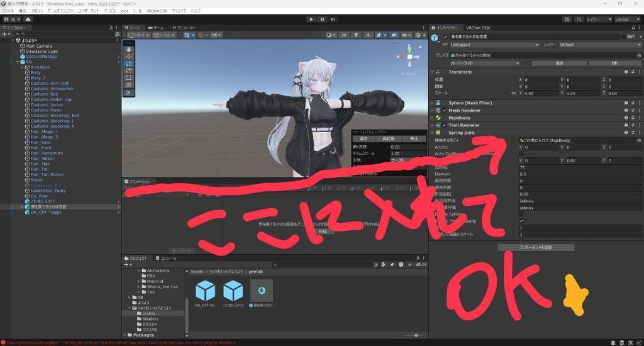The width and height of the screenshot is (644, 346).
Task: Click the Pause button
Action: pyautogui.click(x=322, y=20)
